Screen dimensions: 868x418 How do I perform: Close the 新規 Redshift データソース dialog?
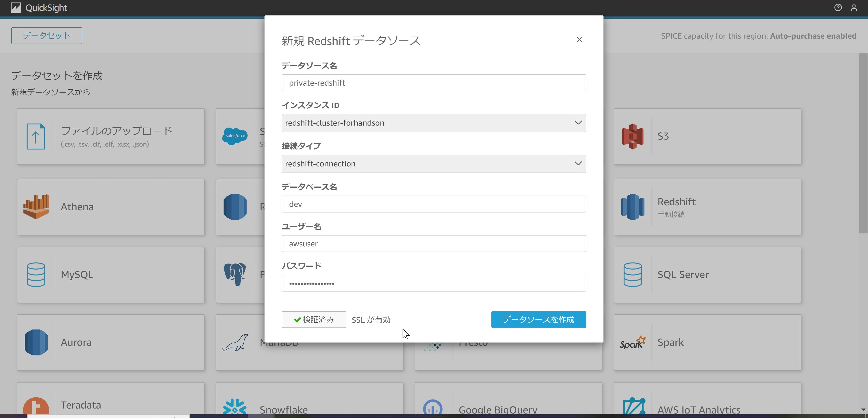click(x=579, y=40)
